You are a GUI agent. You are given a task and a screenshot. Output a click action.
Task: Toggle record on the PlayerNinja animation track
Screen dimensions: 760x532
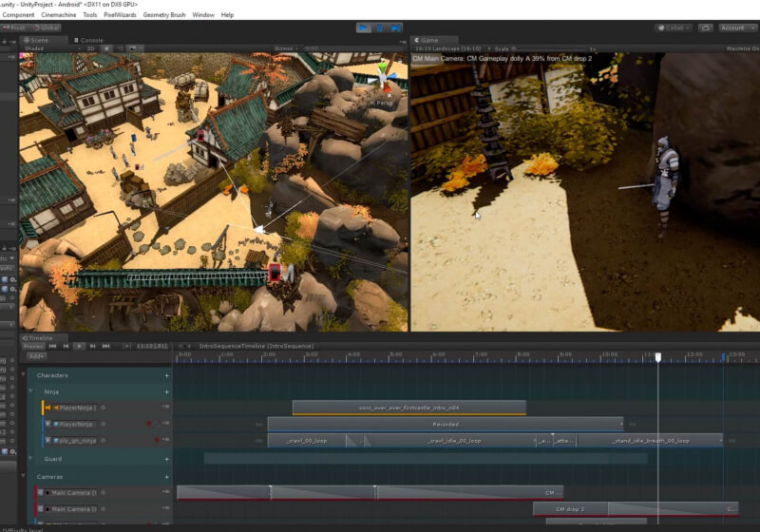[x=149, y=424]
